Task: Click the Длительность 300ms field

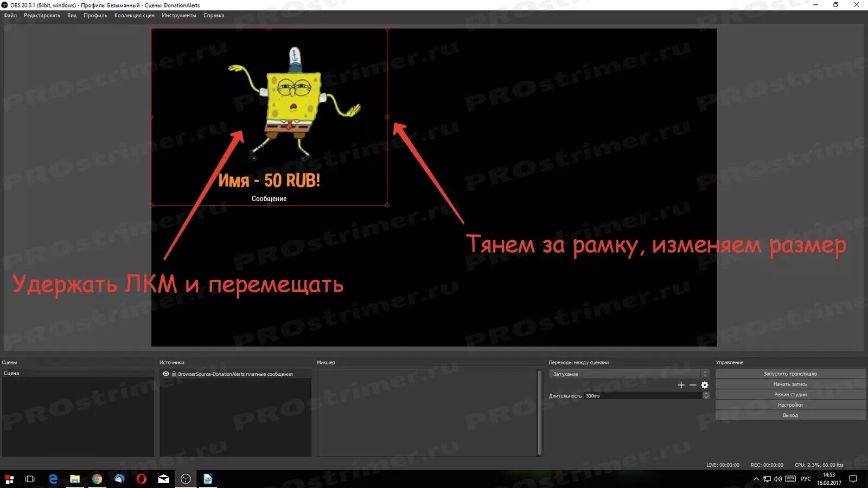Action: 643,396
